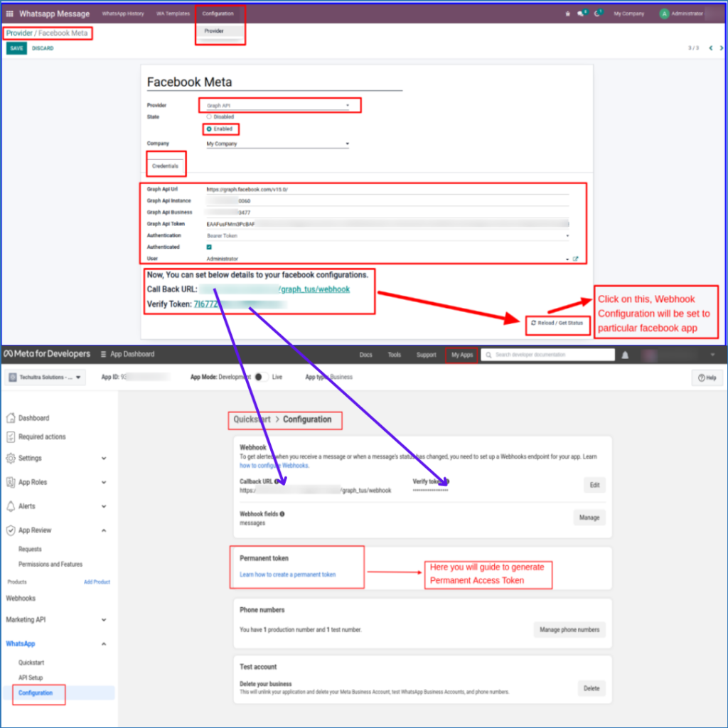Click the Webhook Edit button

click(x=595, y=485)
